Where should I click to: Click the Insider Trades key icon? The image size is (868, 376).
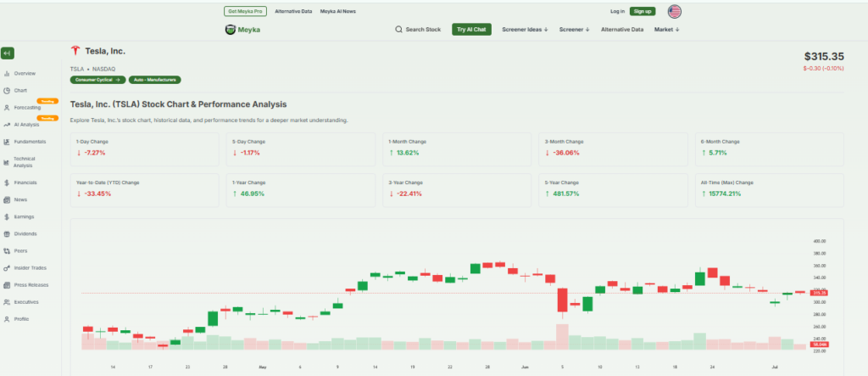pyautogui.click(x=7, y=268)
